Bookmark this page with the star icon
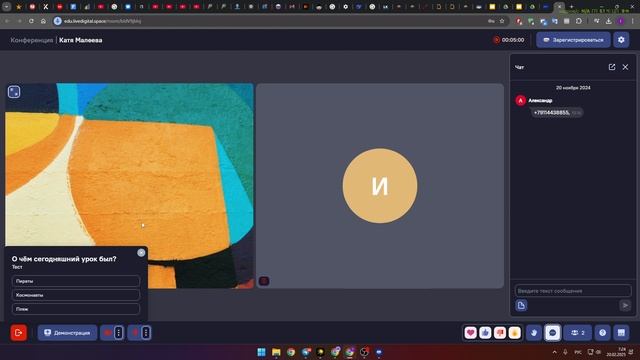This screenshot has height=360, width=640. click(502, 21)
